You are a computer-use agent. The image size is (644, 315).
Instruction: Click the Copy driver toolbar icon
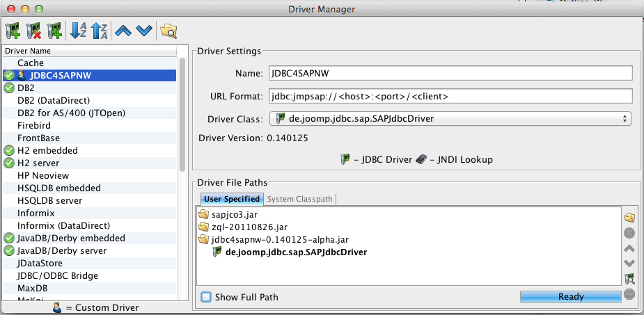54,31
